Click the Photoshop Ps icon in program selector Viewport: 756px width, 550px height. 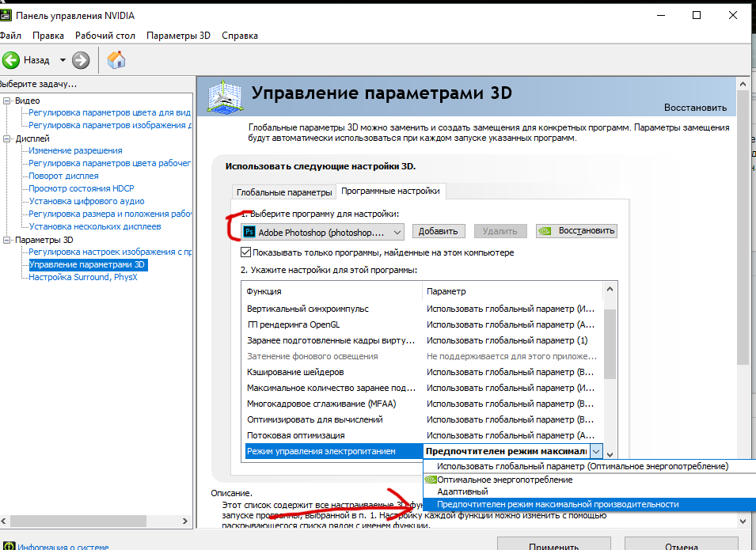tap(249, 232)
